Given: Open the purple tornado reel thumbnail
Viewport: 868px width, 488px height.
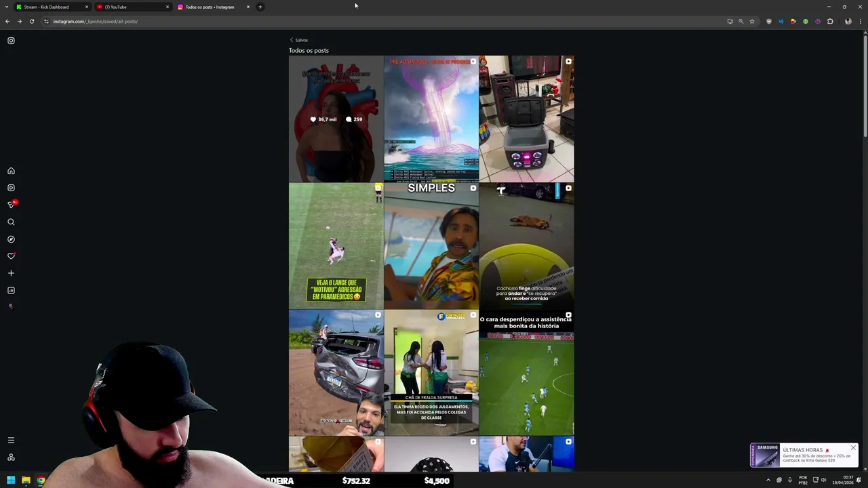Looking at the screenshot, I should click(431, 119).
